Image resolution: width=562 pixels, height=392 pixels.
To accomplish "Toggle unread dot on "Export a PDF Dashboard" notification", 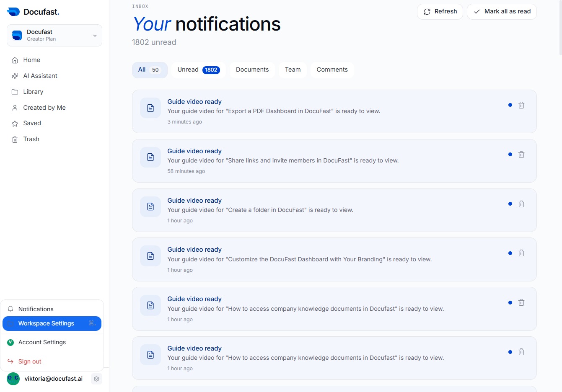I will (x=510, y=105).
